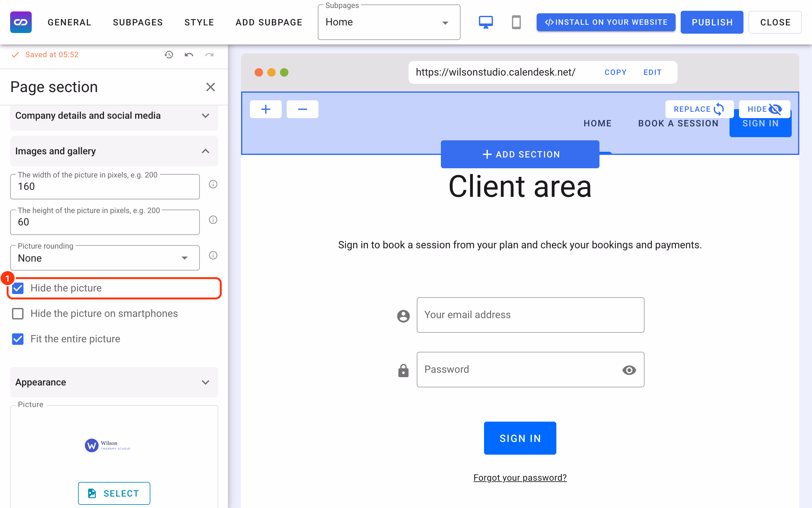
Task: Click the CLOSE button
Action: click(776, 22)
